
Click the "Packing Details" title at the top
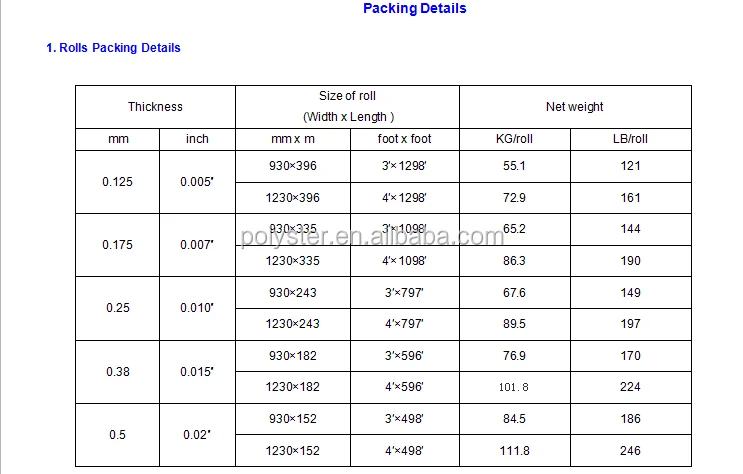point(414,9)
